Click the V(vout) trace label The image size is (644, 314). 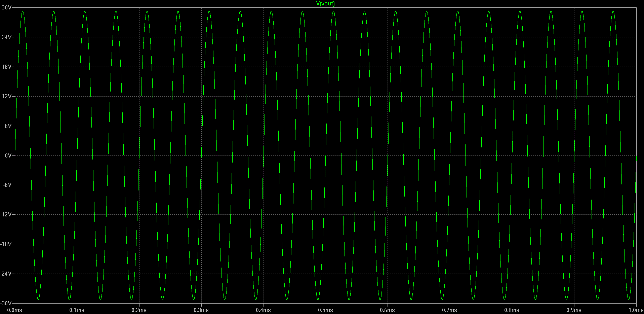pyautogui.click(x=325, y=4)
